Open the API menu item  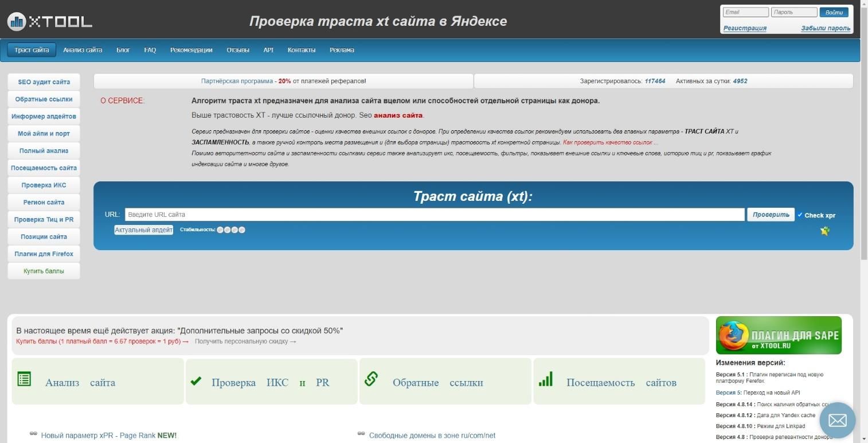tap(268, 50)
